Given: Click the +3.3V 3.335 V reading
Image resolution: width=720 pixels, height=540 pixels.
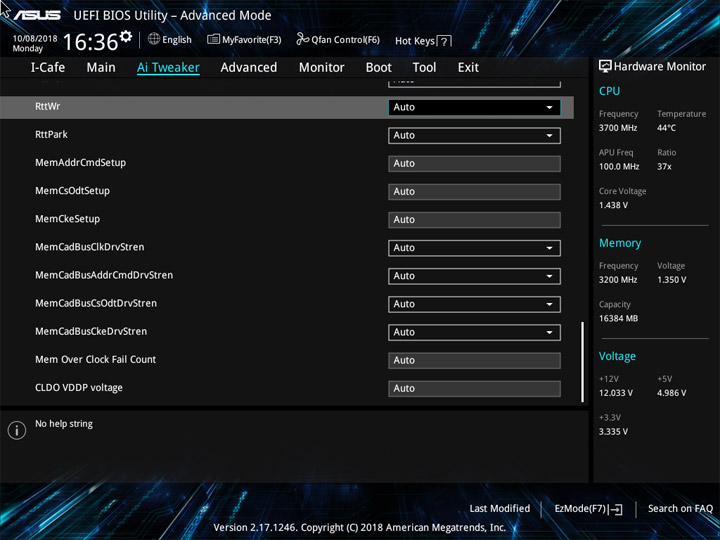Looking at the screenshot, I should coord(613,432).
